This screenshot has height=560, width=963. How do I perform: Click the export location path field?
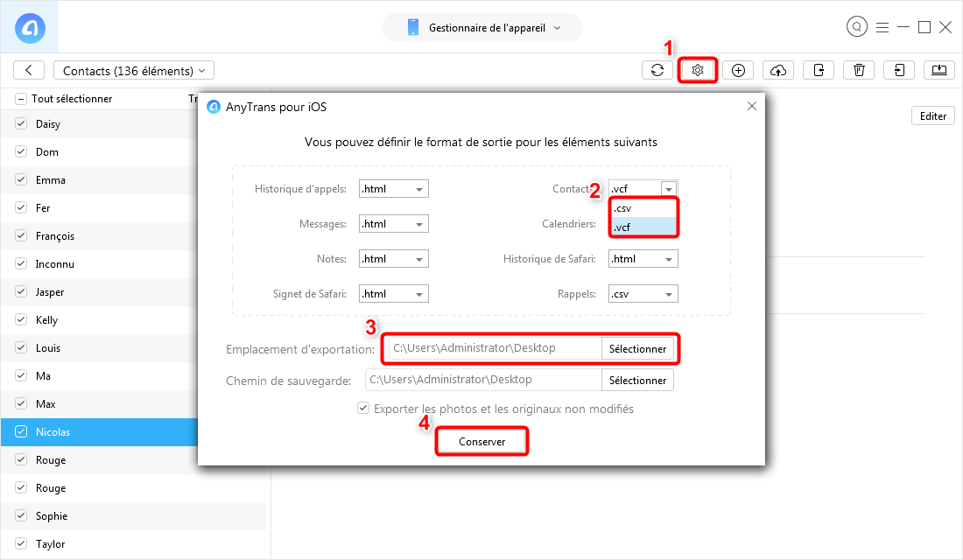point(495,348)
